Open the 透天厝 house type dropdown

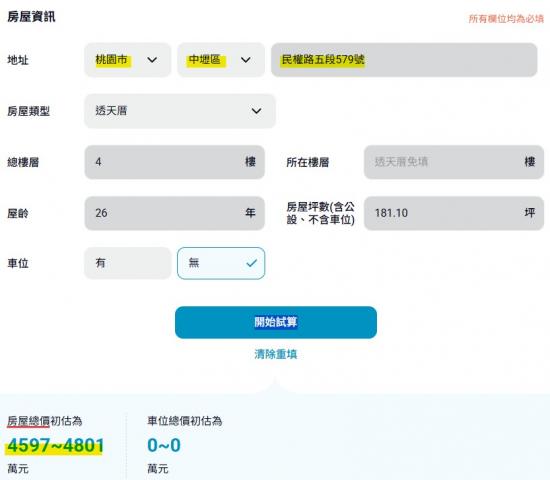180,111
